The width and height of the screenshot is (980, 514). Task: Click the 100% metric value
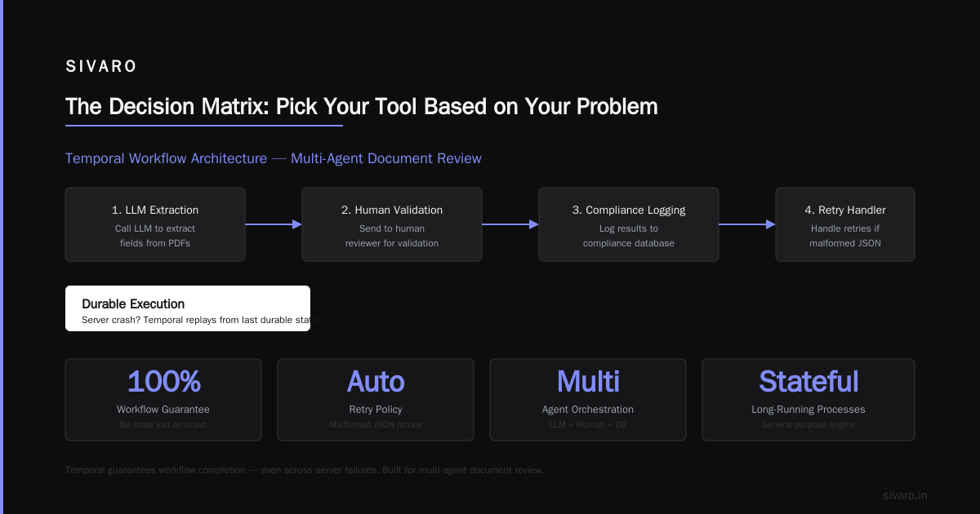coord(163,381)
